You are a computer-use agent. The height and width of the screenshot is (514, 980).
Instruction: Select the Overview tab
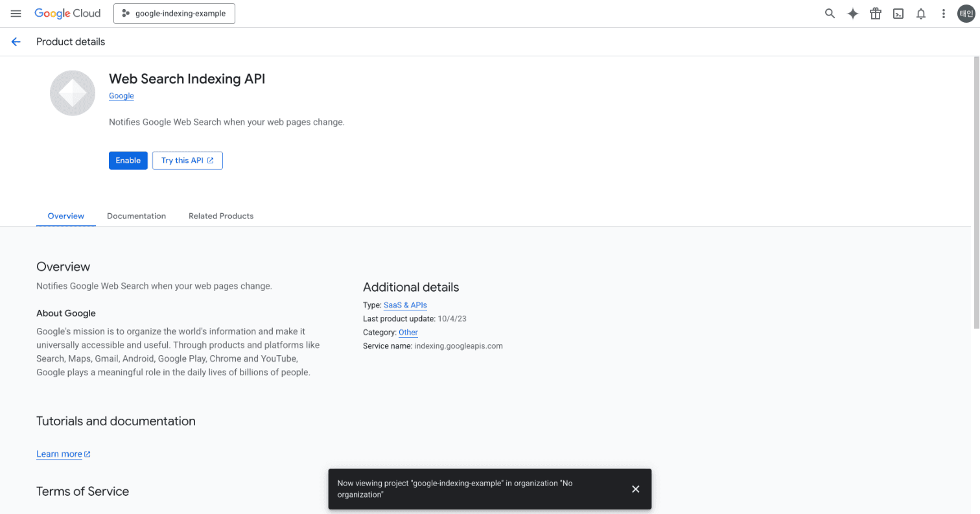tap(66, 216)
